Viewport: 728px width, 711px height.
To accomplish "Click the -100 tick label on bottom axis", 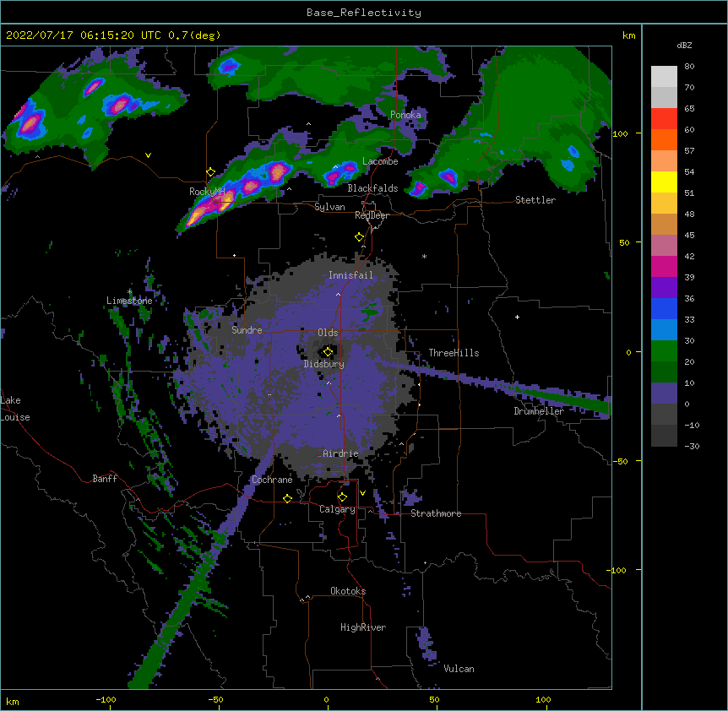I will [106, 700].
